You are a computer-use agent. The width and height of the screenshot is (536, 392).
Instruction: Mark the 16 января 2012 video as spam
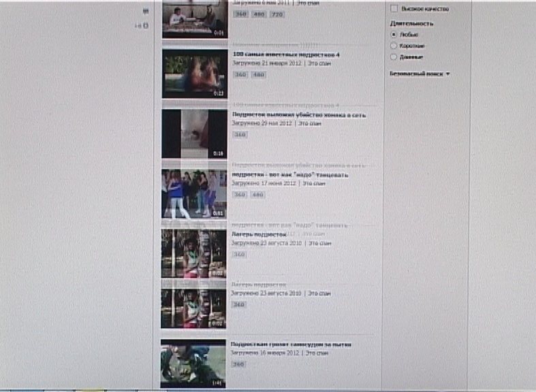pyautogui.click(x=317, y=353)
